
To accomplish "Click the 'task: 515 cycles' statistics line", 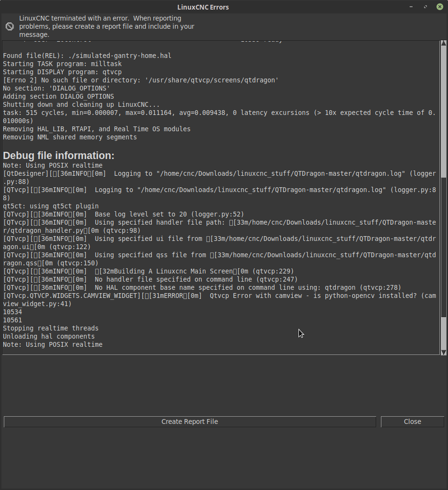I will [x=219, y=116].
